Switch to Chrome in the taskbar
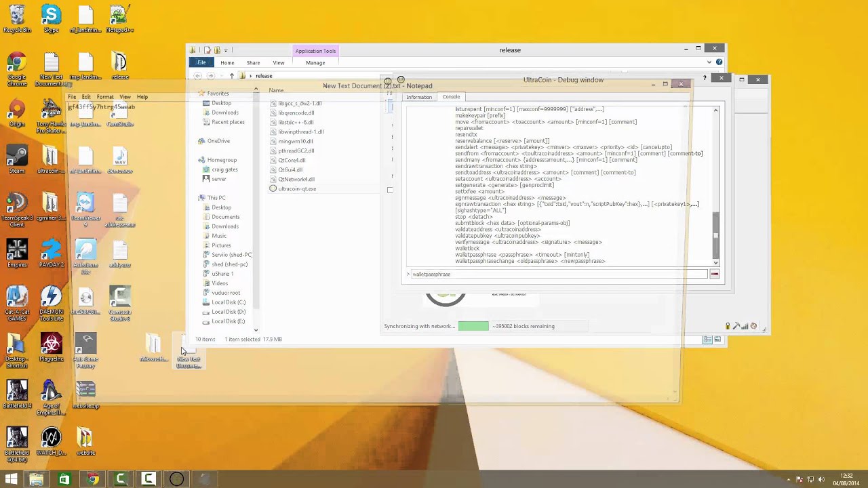Viewport: 868px width, 488px height. pyautogui.click(x=92, y=479)
